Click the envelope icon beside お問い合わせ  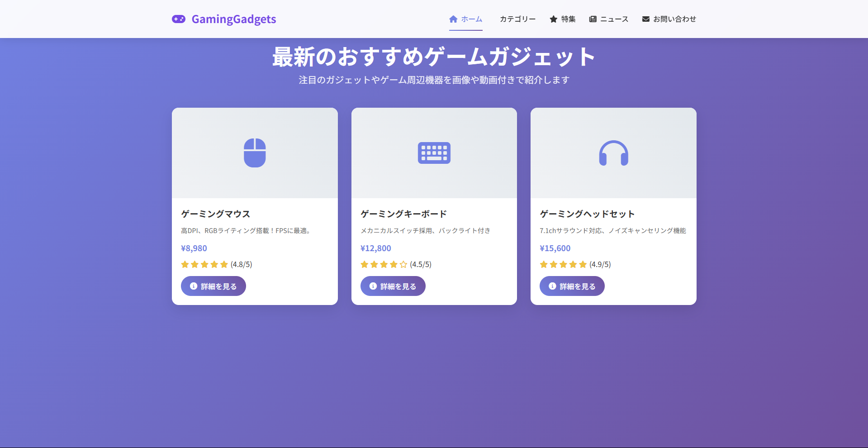tap(646, 19)
